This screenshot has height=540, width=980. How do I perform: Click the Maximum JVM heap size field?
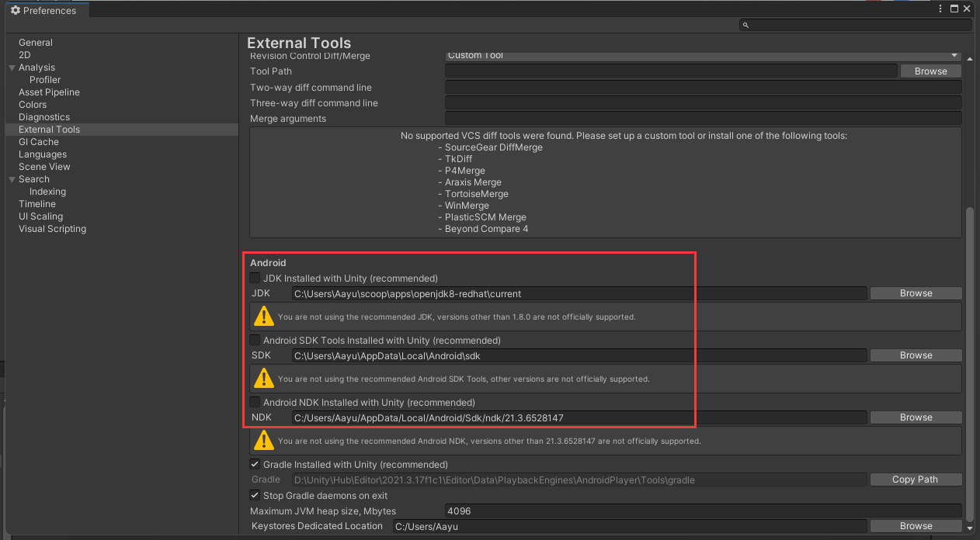(x=703, y=511)
